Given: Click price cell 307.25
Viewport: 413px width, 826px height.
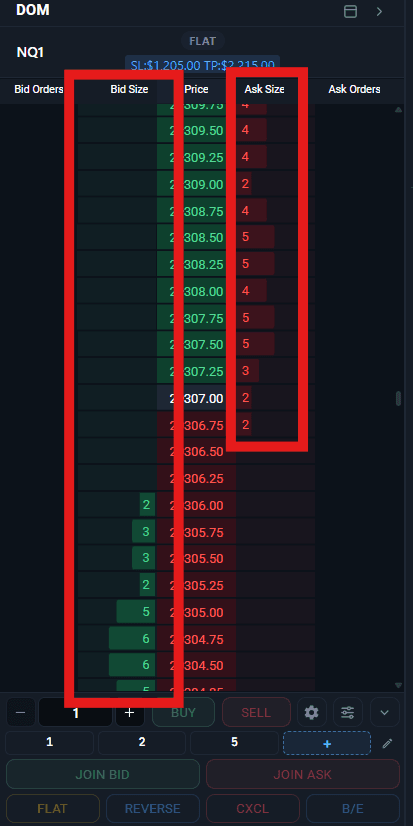Looking at the screenshot, I should [196, 371].
